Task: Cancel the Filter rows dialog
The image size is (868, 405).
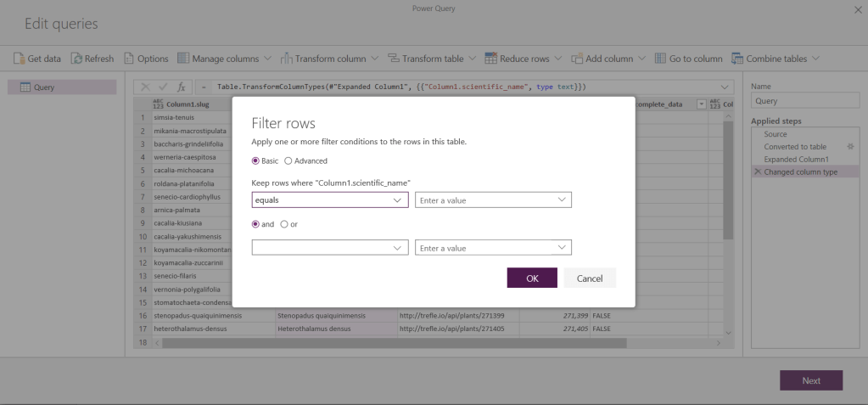Action: click(590, 278)
